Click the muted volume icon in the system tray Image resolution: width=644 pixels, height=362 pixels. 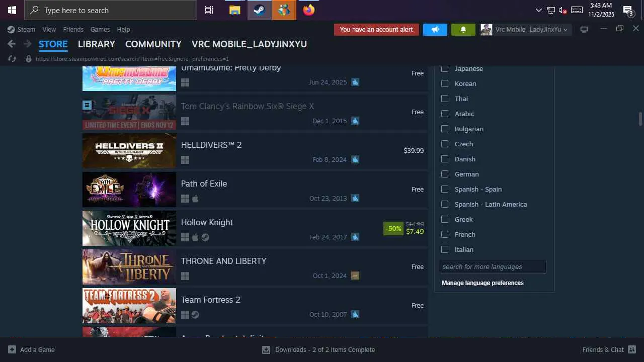click(x=563, y=10)
